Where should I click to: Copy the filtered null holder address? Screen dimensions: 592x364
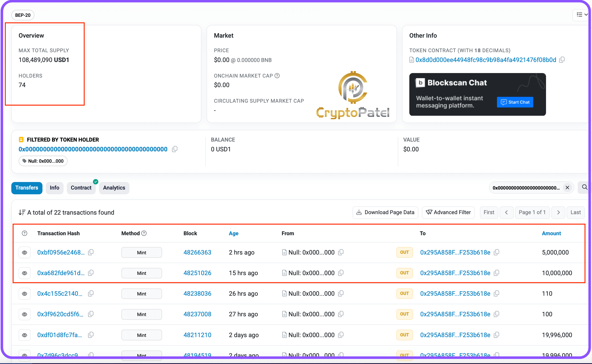[x=175, y=149]
